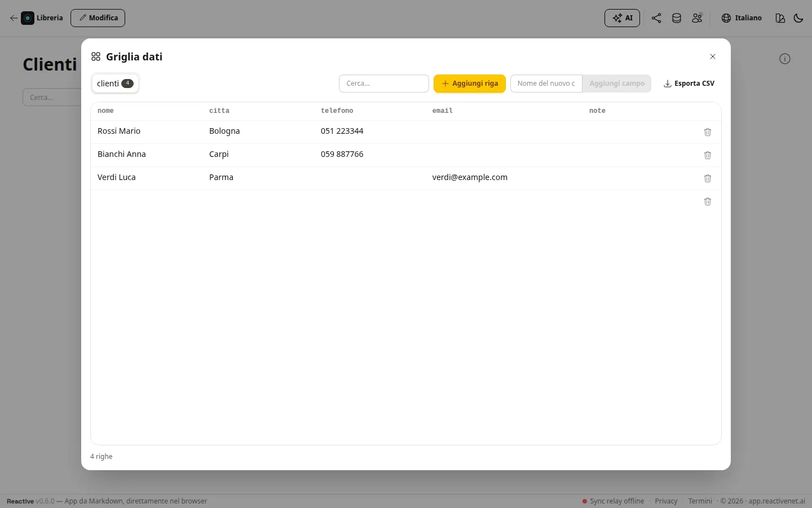Viewport: 812px width, 508px height.
Task: Select the Bianchi Anna cell
Action: (x=122, y=154)
